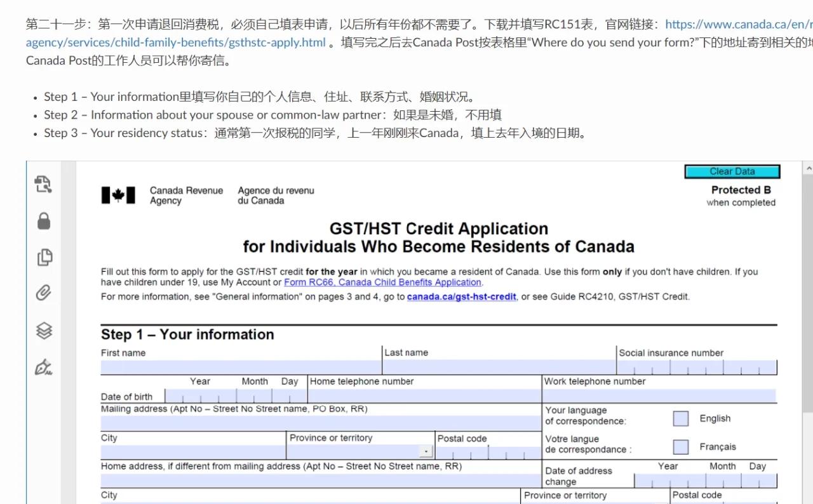Open the page thumbnails (copy pages) icon
The image size is (813, 504).
pyautogui.click(x=44, y=257)
